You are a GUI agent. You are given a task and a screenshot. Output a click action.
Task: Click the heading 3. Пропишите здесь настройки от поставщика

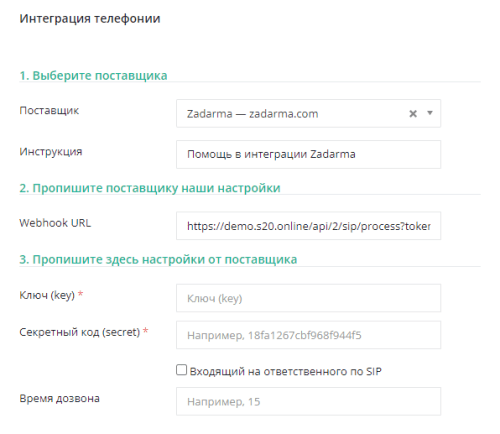tap(158, 259)
